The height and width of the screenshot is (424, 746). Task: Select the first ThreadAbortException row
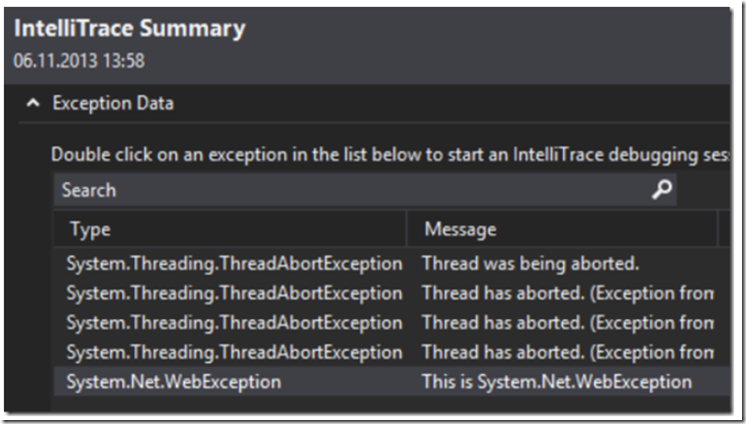coord(392,264)
